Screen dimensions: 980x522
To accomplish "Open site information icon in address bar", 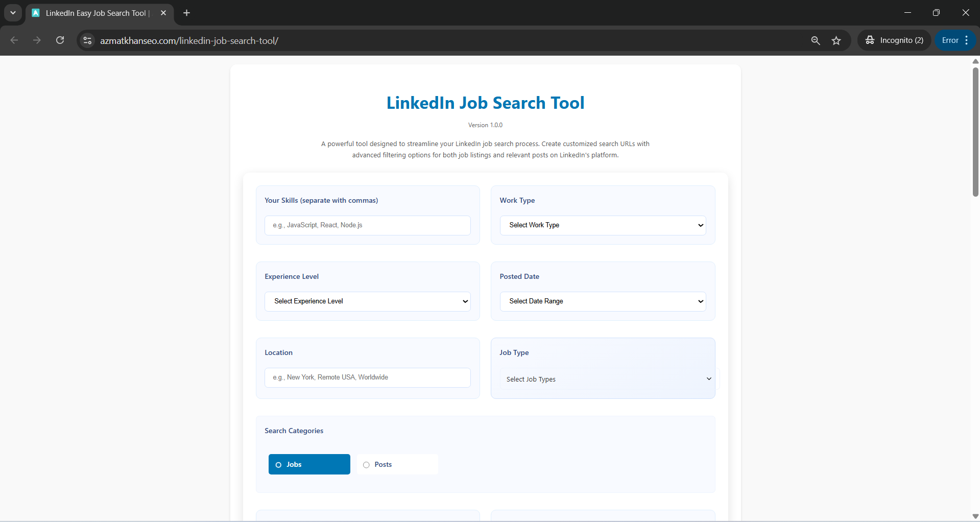I will click(x=88, y=40).
